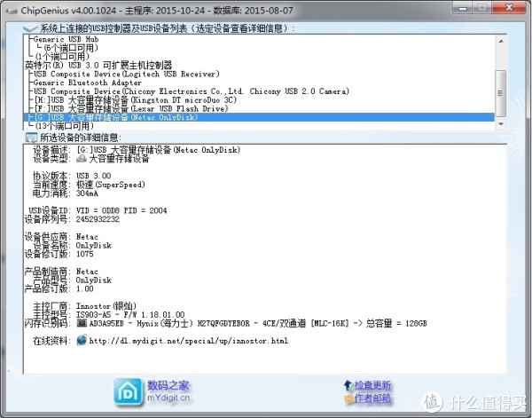The width and height of the screenshot is (532, 418).
Task: Select the 13个端口可用 row
Action: [x=65, y=126]
